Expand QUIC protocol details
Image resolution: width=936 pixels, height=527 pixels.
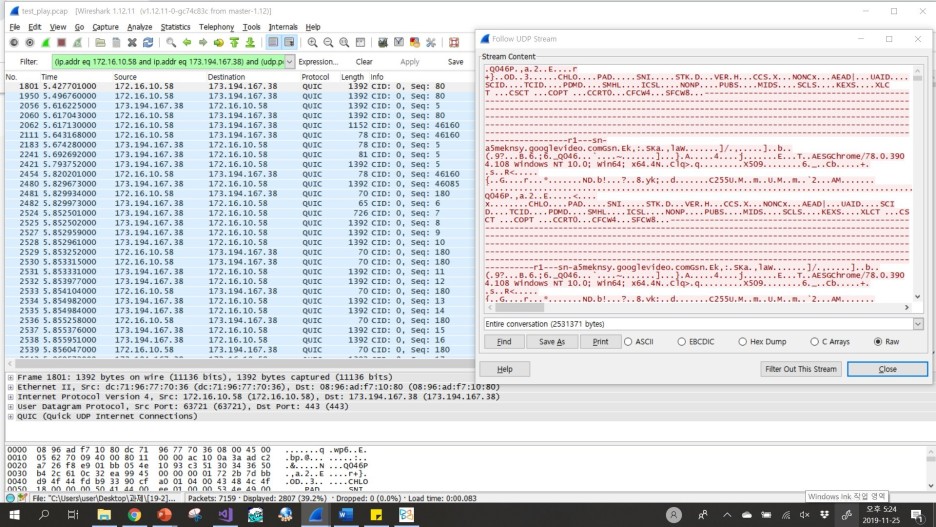coord(10,416)
